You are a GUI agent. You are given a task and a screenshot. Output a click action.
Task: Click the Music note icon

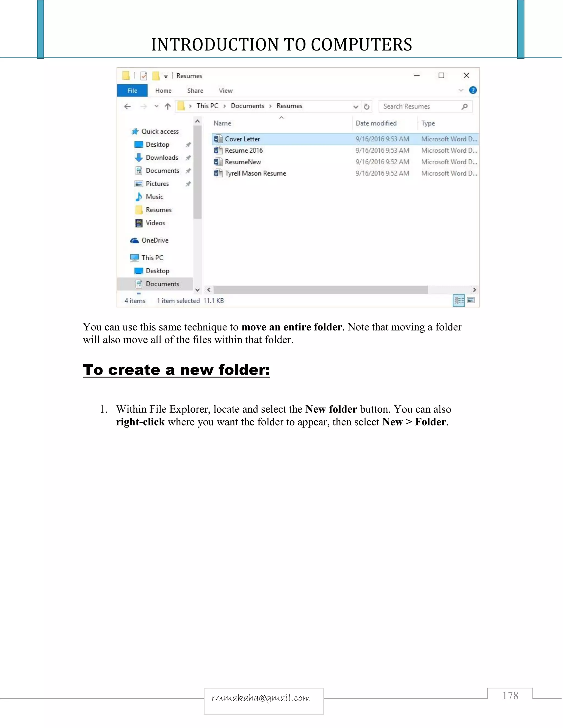(139, 197)
